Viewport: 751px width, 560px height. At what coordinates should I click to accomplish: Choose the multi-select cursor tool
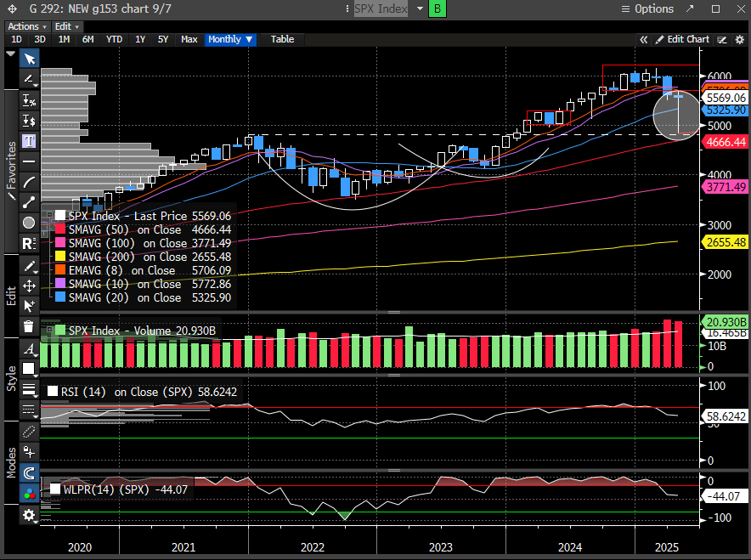pos(29,306)
